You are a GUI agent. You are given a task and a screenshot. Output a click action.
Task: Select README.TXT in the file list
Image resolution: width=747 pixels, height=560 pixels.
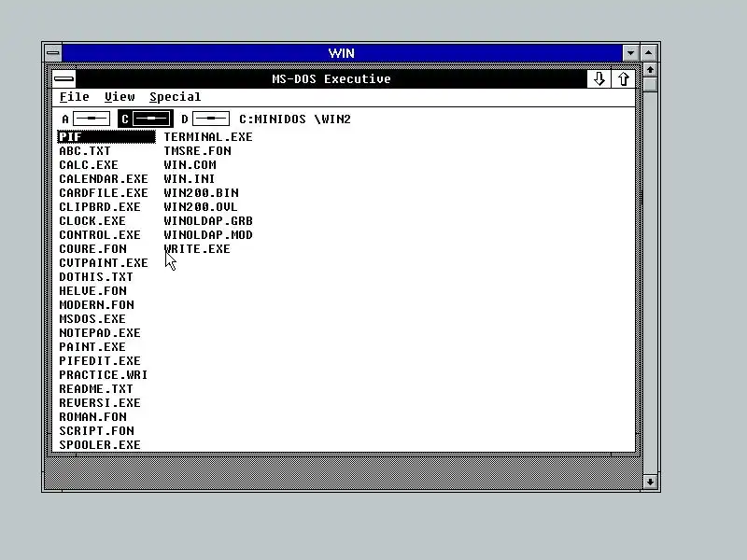pyautogui.click(x=96, y=389)
